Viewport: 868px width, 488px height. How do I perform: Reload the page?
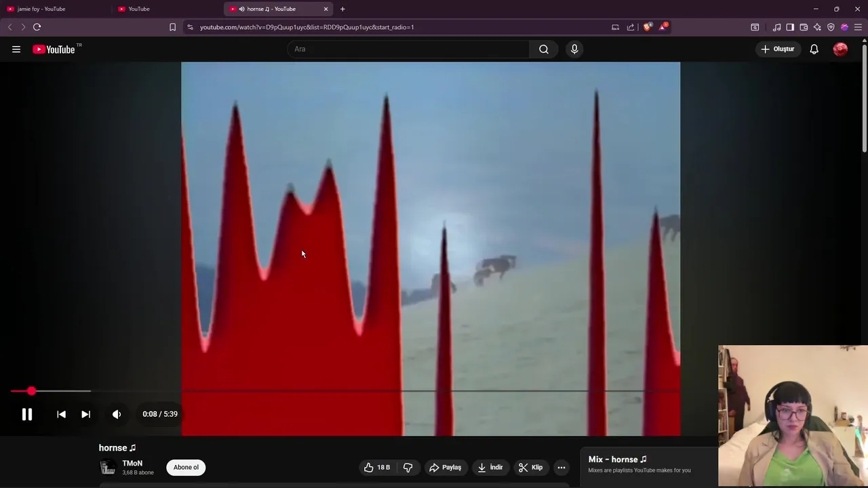[x=37, y=27]
